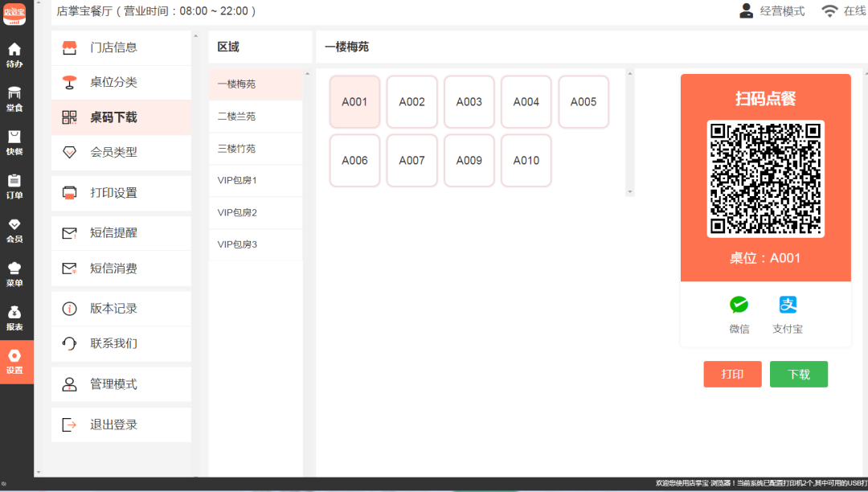Click the 经营模式 user mode icon

tap(746, 10)
